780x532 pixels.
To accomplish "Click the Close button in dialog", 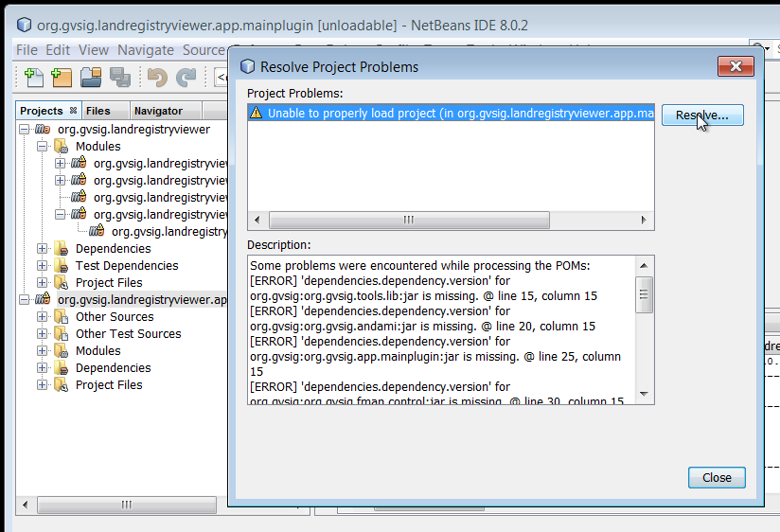I will [x=717, y=478].
